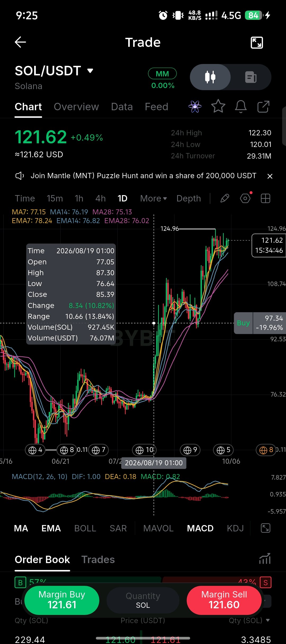Viewport: 286px width, 644px height.
Task: Select the 1h interval
Action: pos(79,199)
